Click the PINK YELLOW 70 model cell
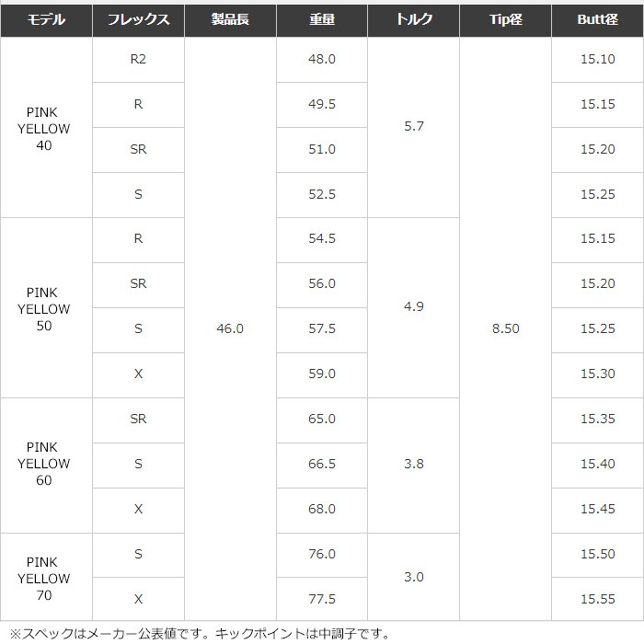The image size is (644, 644). click(x=46, y=579)
